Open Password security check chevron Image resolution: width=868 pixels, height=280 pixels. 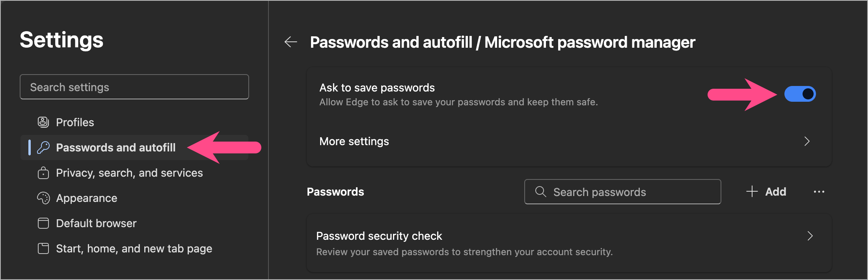[x=810, y=236]
